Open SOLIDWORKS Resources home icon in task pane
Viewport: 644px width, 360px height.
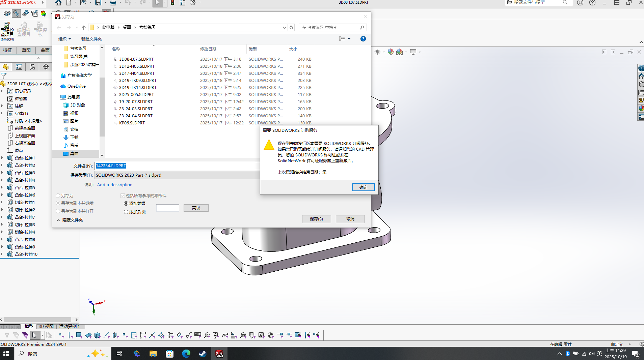641,76
